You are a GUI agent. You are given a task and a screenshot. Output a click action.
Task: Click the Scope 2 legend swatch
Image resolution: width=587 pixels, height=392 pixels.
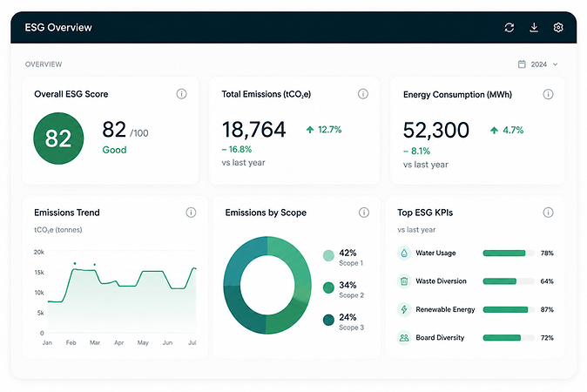pos(328,288)
